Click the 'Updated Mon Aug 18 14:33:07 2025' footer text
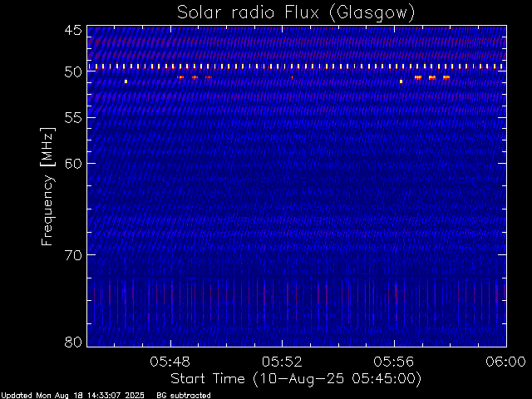Viewport: 532px width, 399px height. tap(72, 396)
